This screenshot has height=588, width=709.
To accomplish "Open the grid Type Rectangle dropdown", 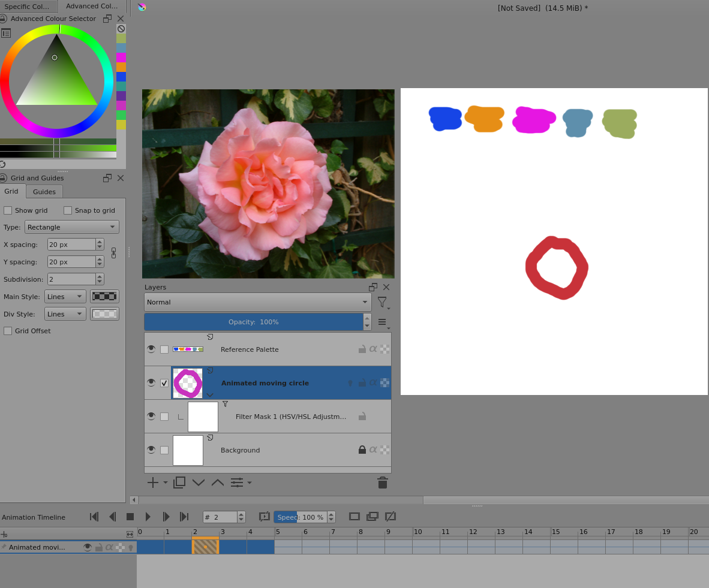I will click(72, 227).
